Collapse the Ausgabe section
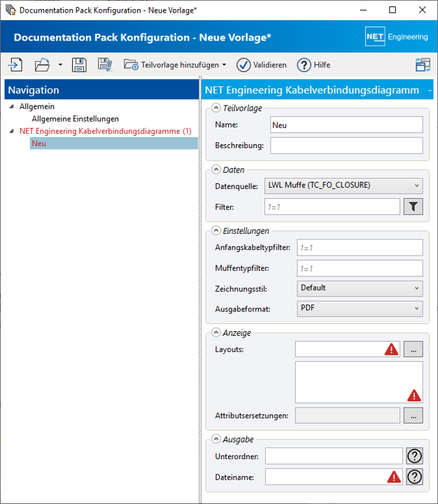Screen dimensions: 438x504 tap(216, 439)
